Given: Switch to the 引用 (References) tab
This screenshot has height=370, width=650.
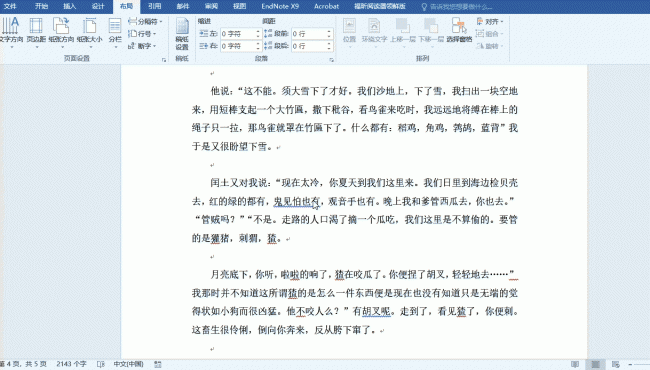Looking at the screenshot, I should click(155, 6).
